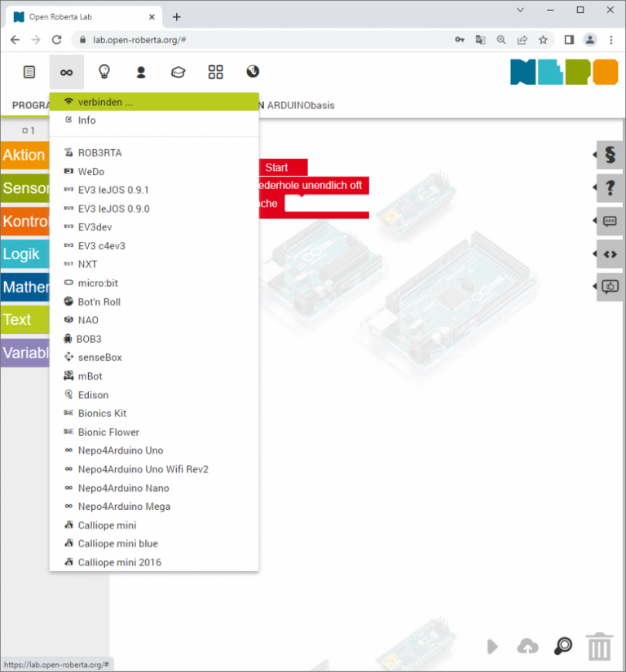Show the source code side panel
The height and width of the screenshot is (672, 626).
pos(609,254)
